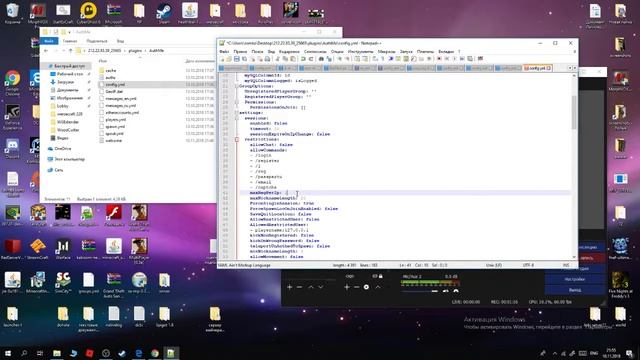Click Replace icon in Notepad++ toolbar

(x=329, y=59)
